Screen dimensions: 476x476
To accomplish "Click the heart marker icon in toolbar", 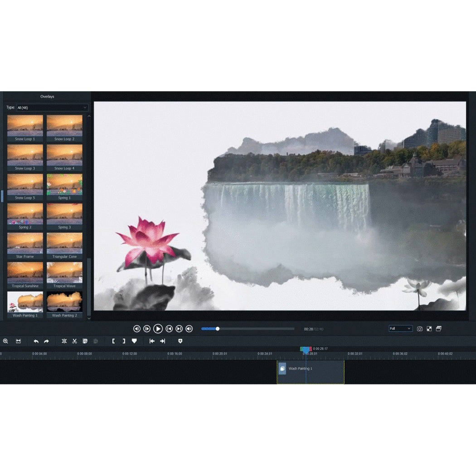I will (134, 341).
